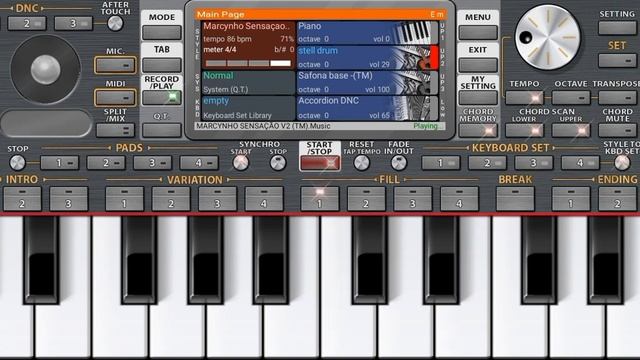Click the large value dial wheel
This screenshot has height=360, width=640.
click(x=547, y=37)
